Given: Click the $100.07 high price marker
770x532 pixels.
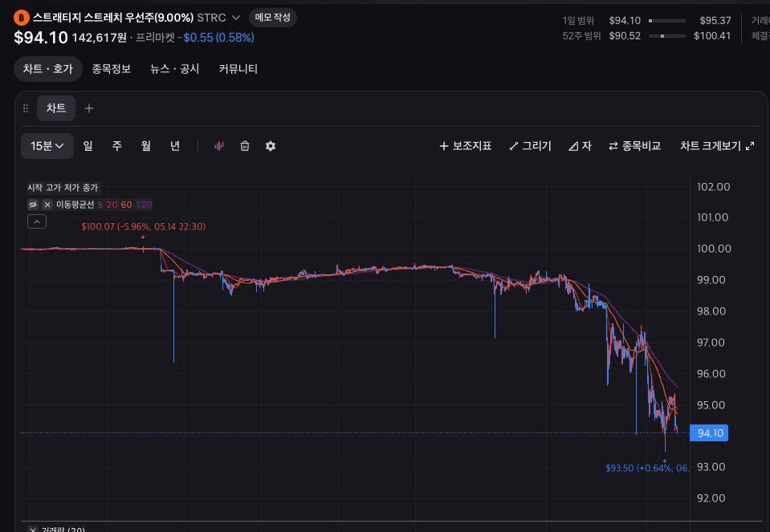Looking at the screenshot, I should (x=144, y=227).
